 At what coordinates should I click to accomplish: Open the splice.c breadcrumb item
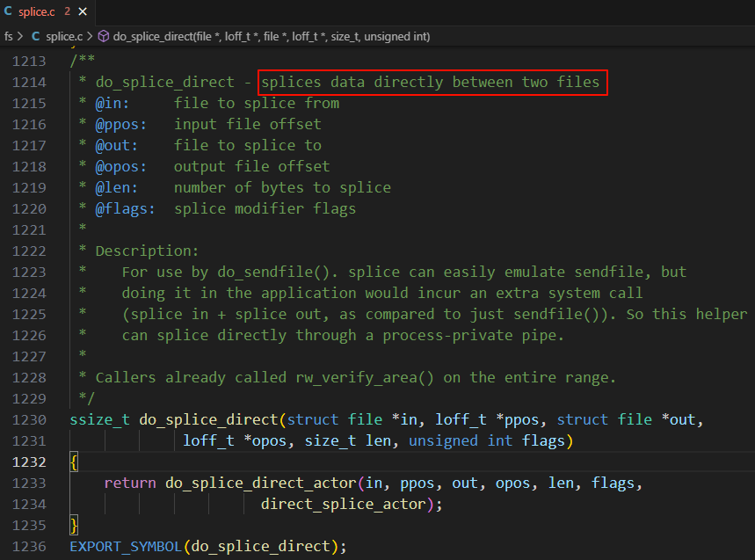pyautogui.click(x=64, y=37)
